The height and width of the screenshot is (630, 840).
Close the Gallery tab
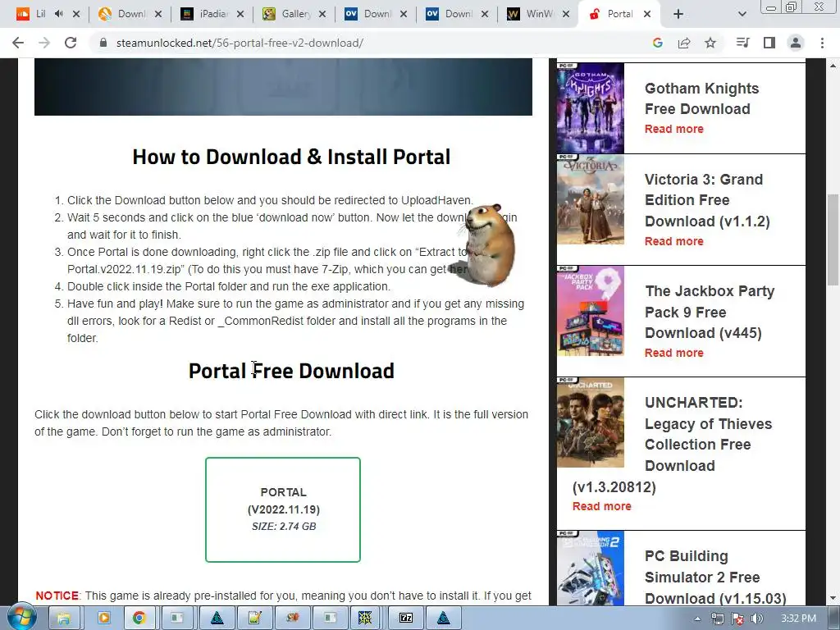pos(322,14)
